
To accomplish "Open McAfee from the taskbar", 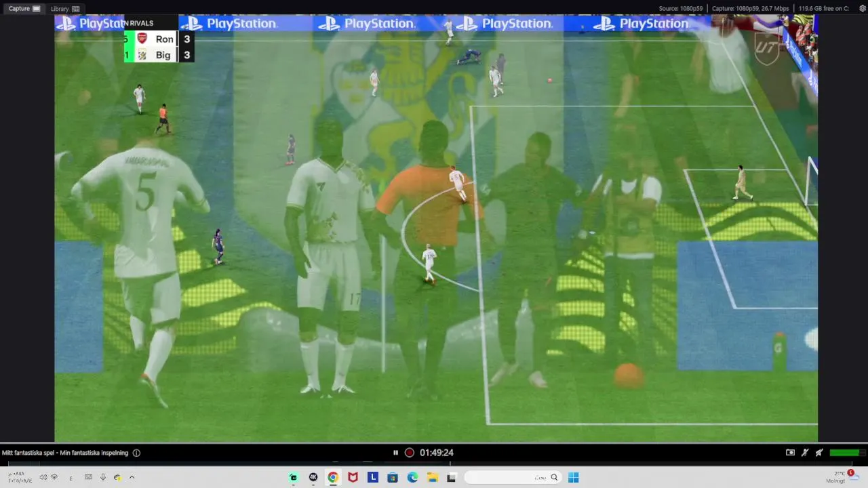I will [x=353, y=477].
